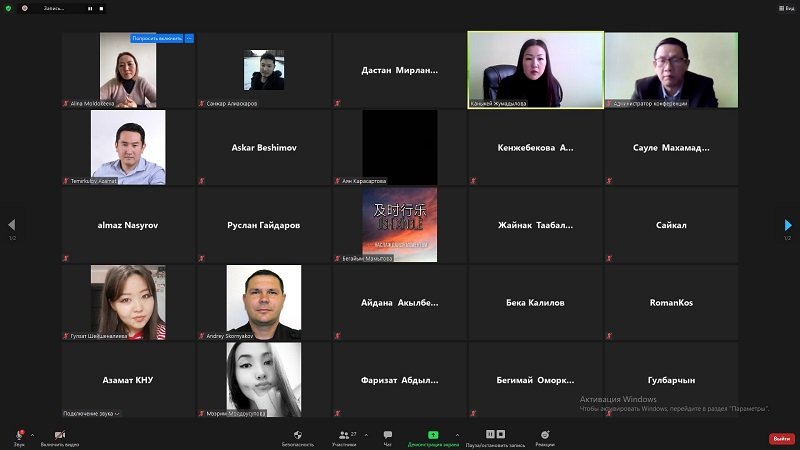Expand participants options arrow
Viewport: 800px width, 450px height.
point(366,435)
